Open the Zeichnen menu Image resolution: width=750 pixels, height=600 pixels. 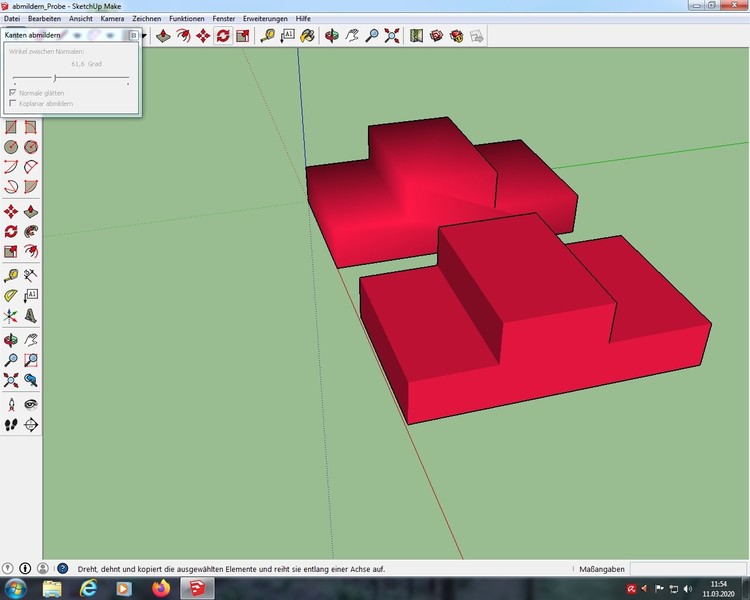[146, 19]
